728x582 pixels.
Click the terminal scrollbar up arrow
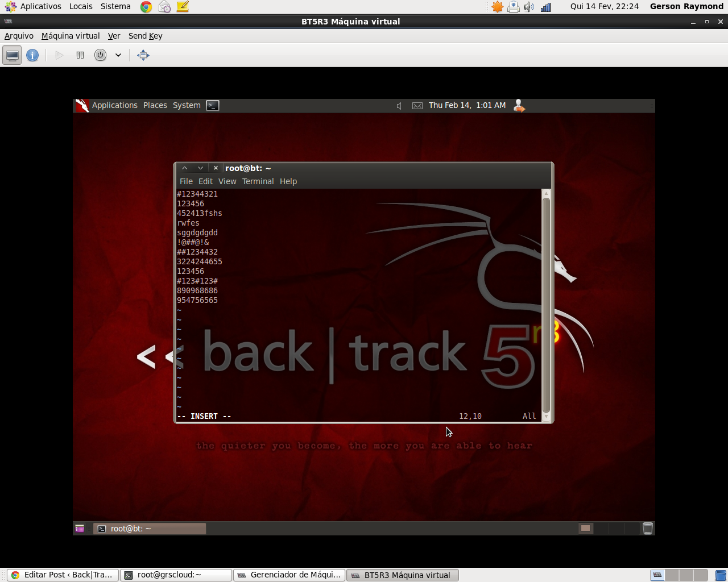546,193
